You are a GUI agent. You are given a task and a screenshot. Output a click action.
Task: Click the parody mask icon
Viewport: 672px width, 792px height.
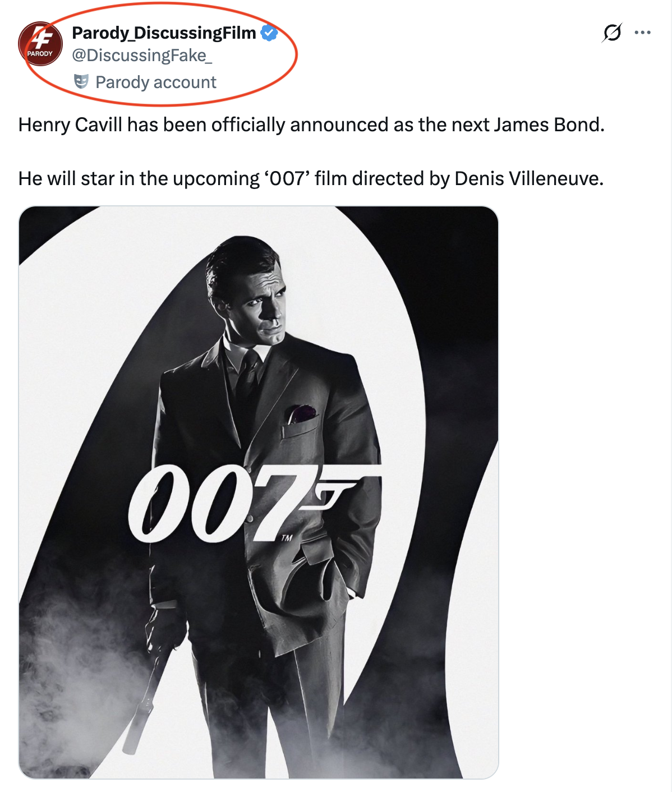pyautogui.click(x=82, y=82)
